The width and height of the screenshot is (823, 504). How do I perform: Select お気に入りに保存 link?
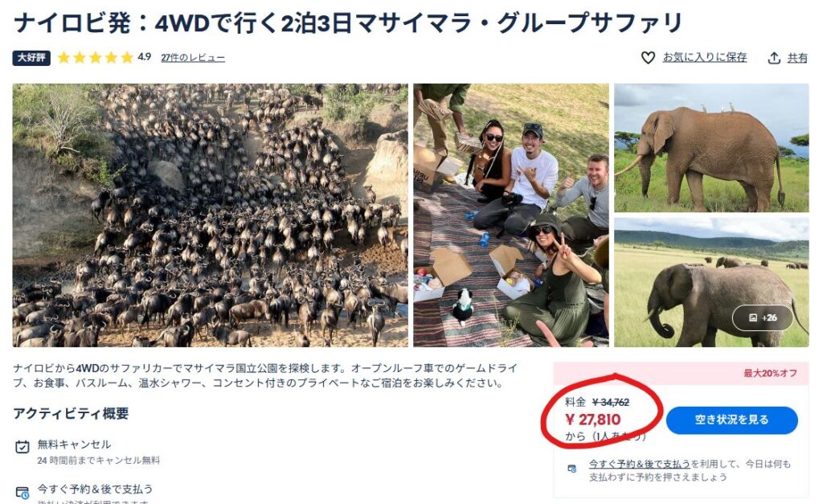pos(704,57)
